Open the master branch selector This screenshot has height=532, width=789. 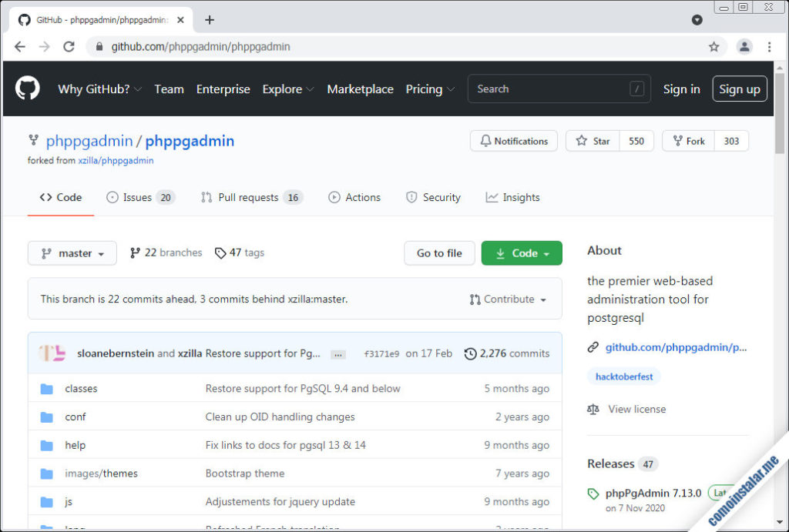click(72, 253)
